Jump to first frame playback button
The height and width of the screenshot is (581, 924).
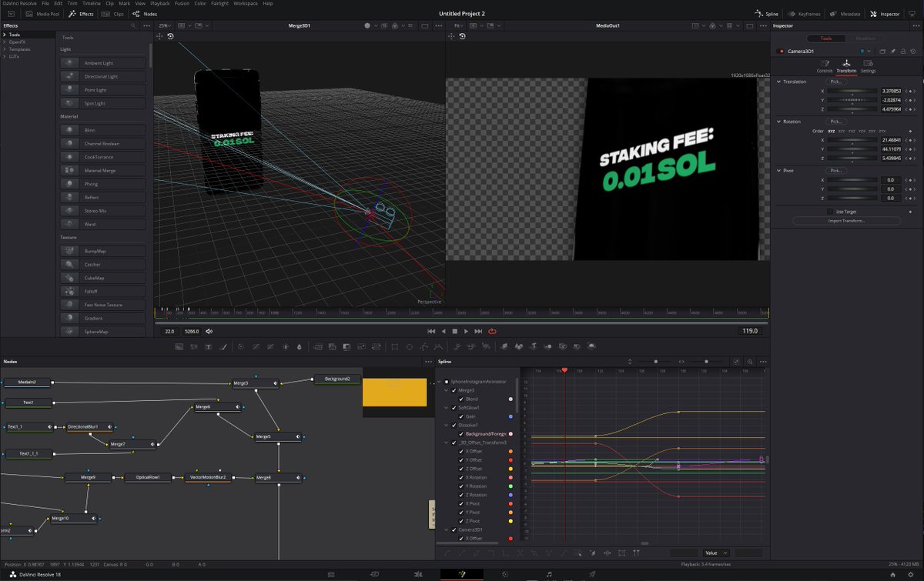(432, 331)
